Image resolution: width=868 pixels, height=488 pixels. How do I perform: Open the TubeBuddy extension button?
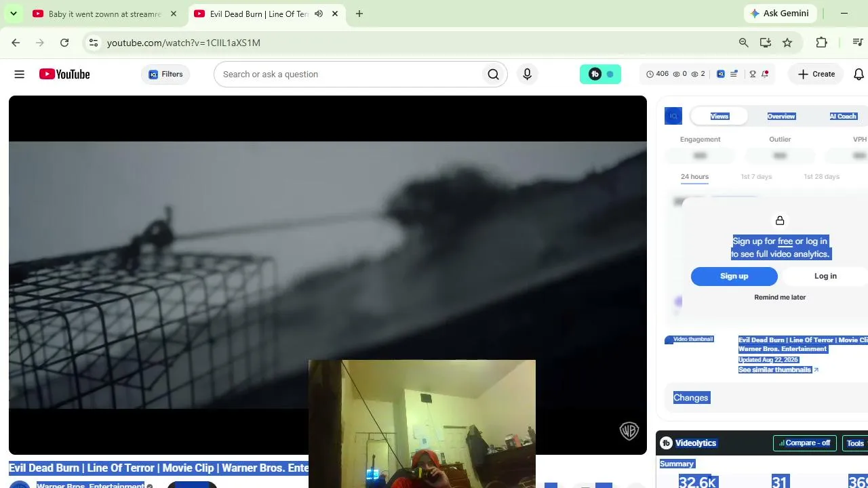coord(600,75)
